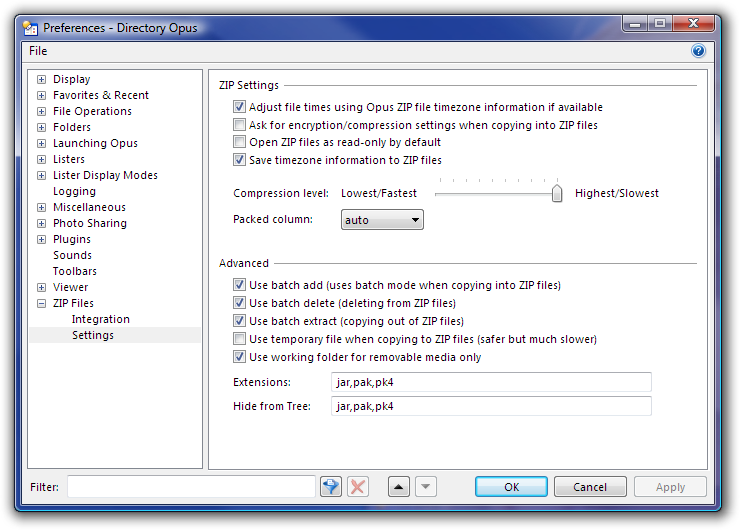Click into the Filter text field
740x530 pixels.
(x=190, y=487)
